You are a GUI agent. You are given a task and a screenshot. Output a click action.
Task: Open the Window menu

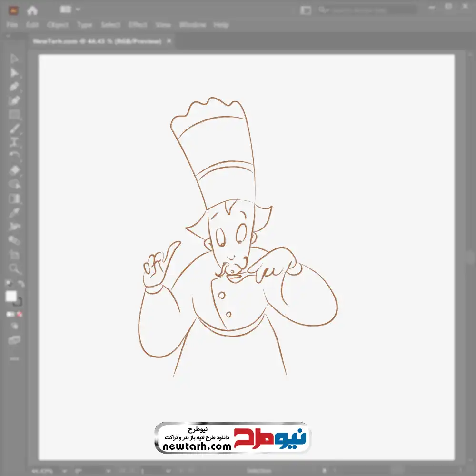point(192,25)
